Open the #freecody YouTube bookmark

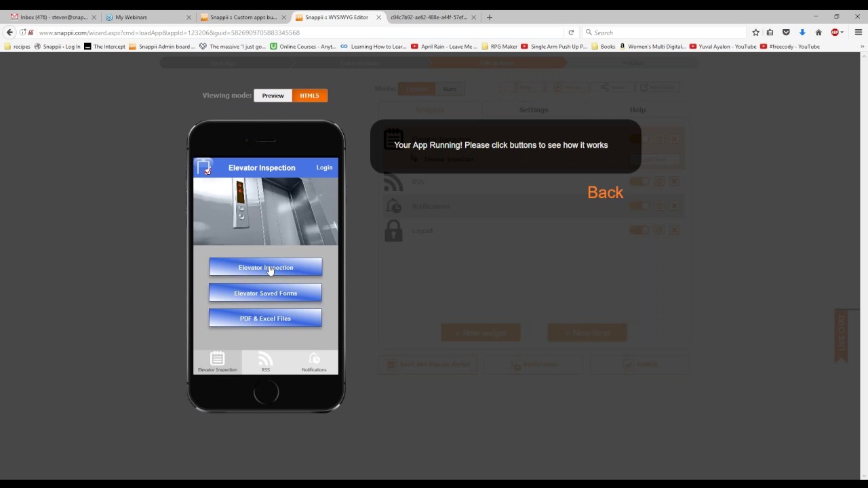[x=790, y=47]
